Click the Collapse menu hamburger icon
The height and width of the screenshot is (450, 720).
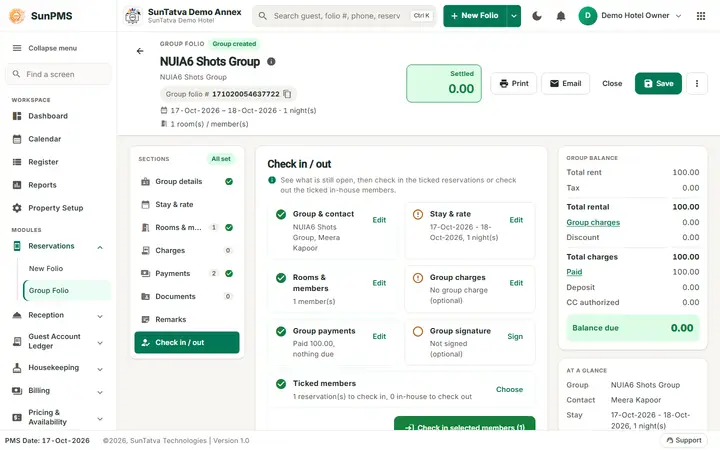(17, 48)
